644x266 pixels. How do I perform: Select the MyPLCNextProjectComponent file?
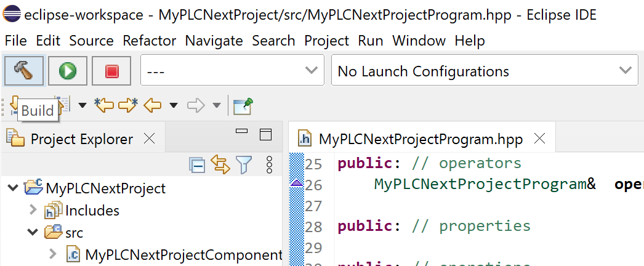(x=183, y=255)
